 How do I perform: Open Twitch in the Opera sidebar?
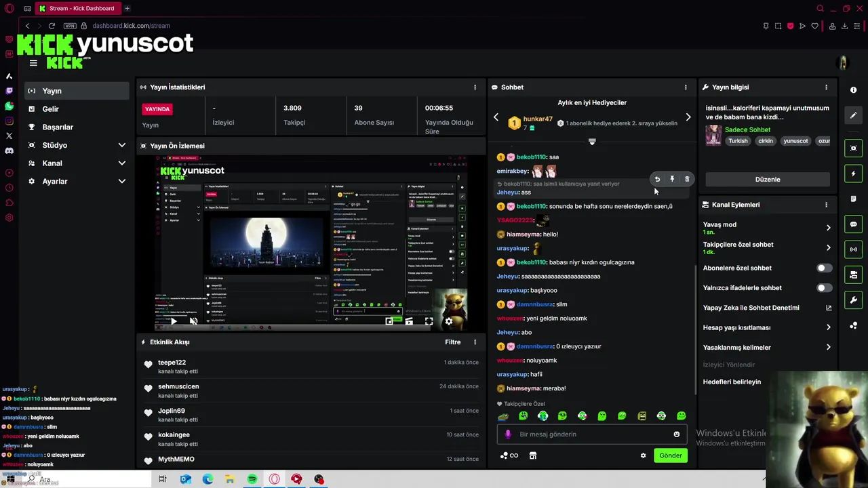point(9,91)
